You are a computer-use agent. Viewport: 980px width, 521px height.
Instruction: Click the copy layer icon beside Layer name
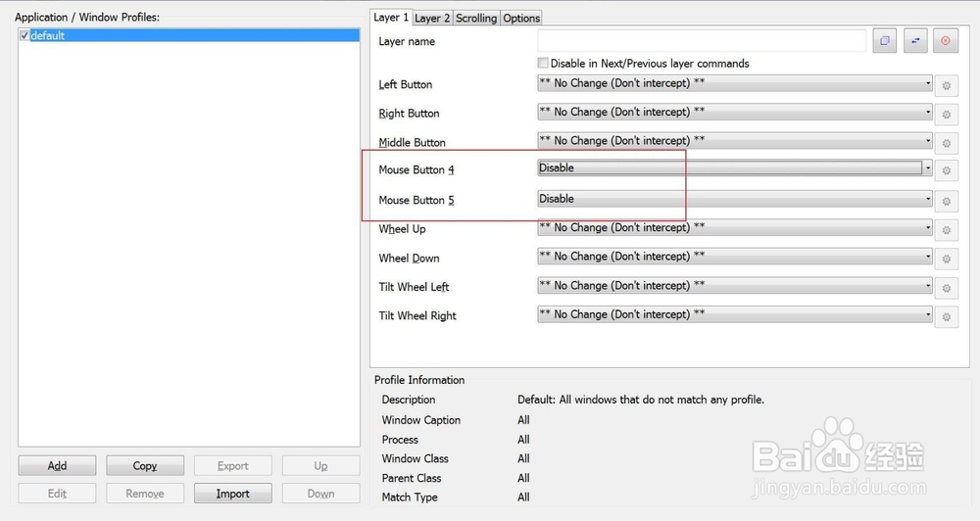coord(884,40)
